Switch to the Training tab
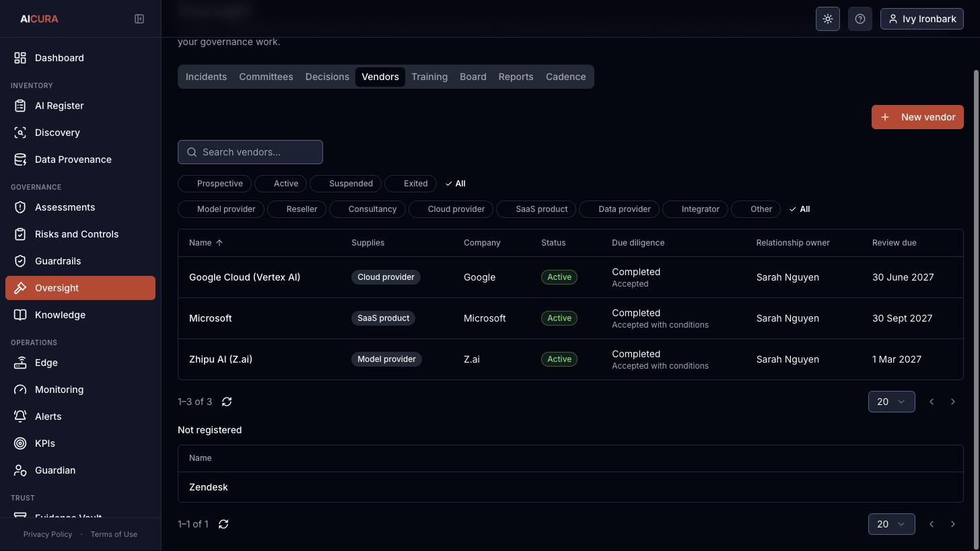The height and width of the screenshot is (551, 980). click(429, 77)
